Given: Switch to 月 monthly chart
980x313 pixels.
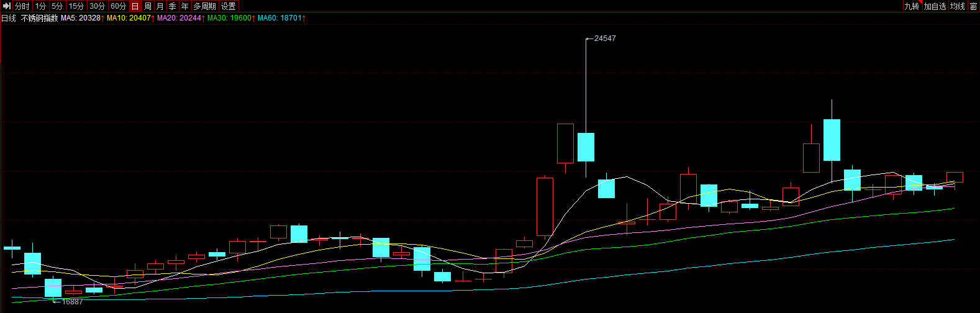Looking at the screenshot, I should (x=160, y=6).
